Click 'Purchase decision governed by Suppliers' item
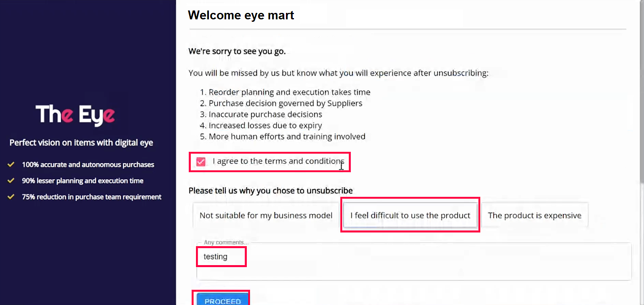This screenshot has width=644, height=305. [x=285, y=104]
